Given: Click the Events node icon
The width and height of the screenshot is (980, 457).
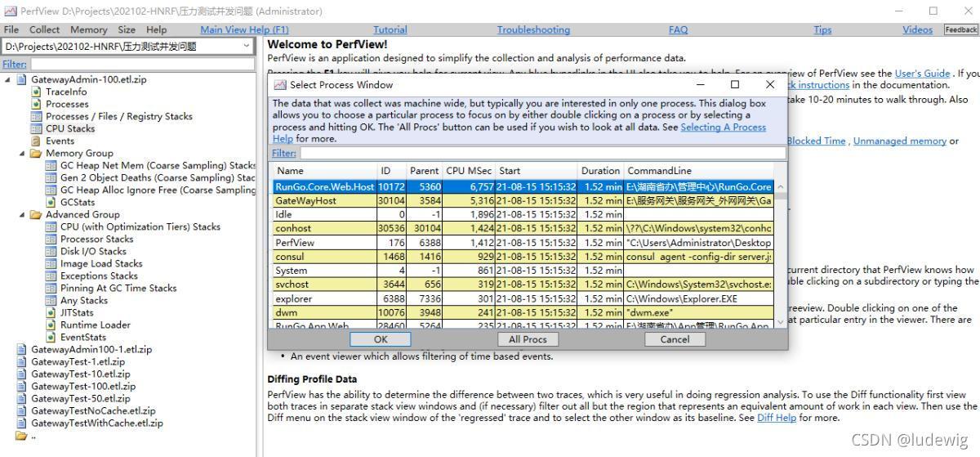Looking at the screenshot, I should tap(36, 141).
